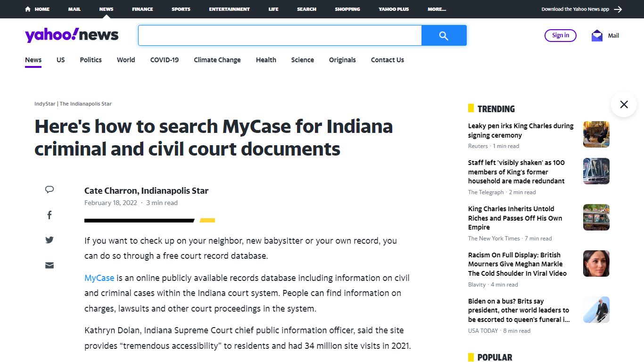The image size is (644, 362).
Task: Click visibly shaken staff story thumbnail
Action: point(596,171)
